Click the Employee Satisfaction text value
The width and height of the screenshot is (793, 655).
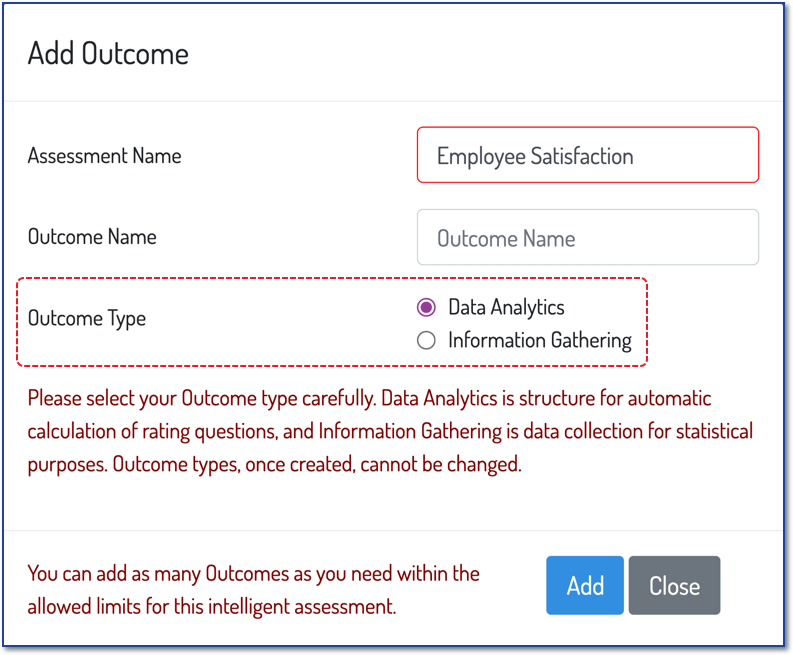pos(535,156)
